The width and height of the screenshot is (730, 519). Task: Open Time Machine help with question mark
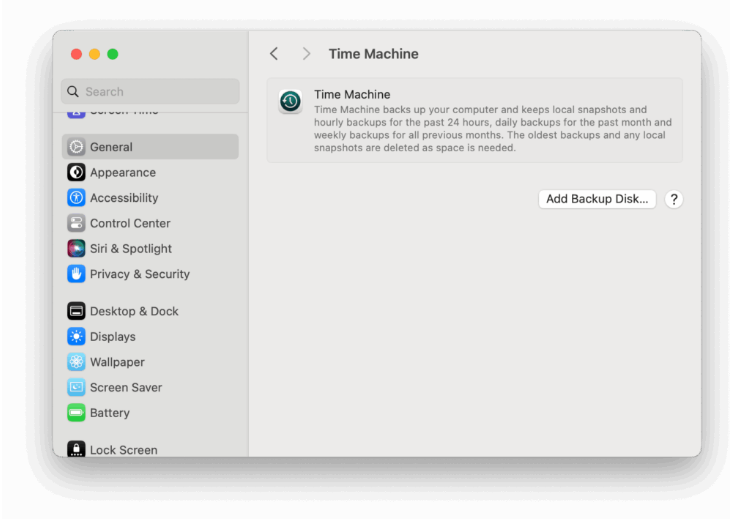[x=674, y=199]
